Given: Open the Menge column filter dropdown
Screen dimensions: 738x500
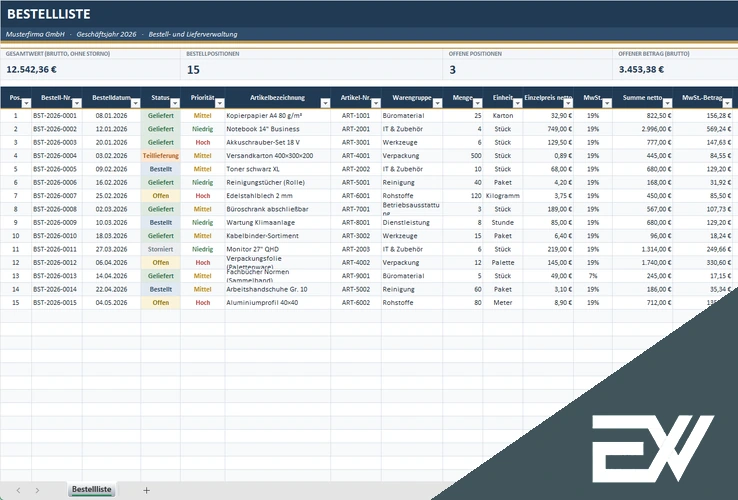Looking at the screenshot, I should (x=477, y=103).
